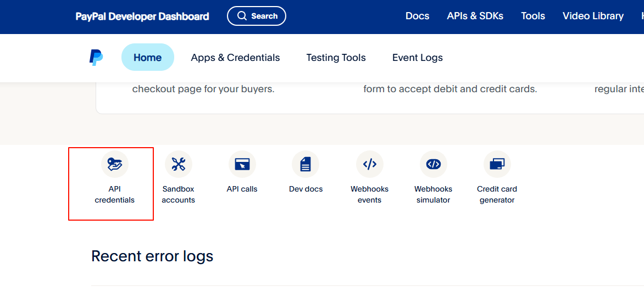Open the Credit card generator icon
Screen dimensions: 644x303
click(497, 164)
